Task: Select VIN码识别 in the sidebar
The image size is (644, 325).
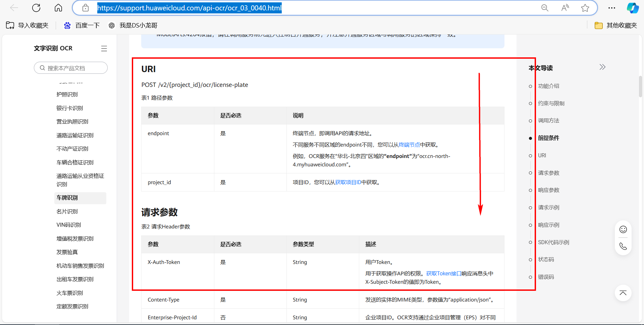Action: (x=69, y=225)
